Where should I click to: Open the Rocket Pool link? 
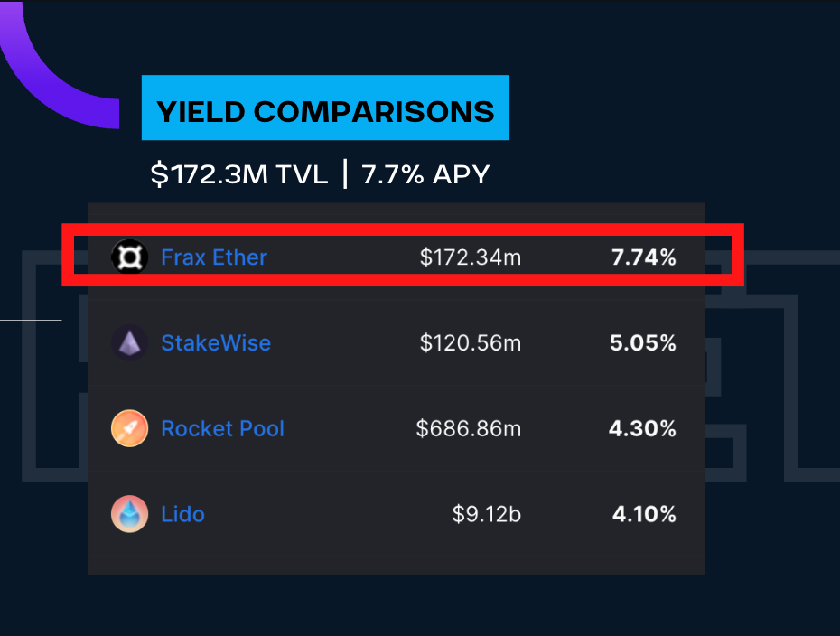click(222, 428)
